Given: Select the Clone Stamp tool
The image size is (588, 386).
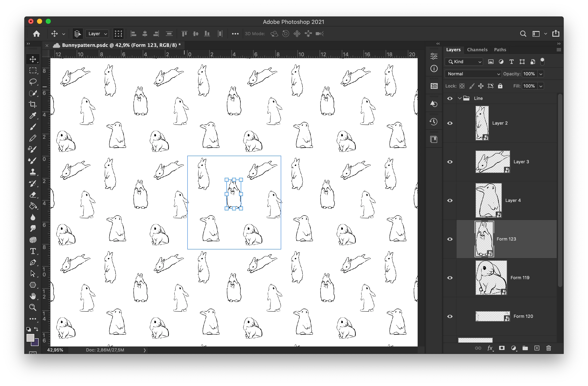Looking at the screenshot, I should pos(33,172).
